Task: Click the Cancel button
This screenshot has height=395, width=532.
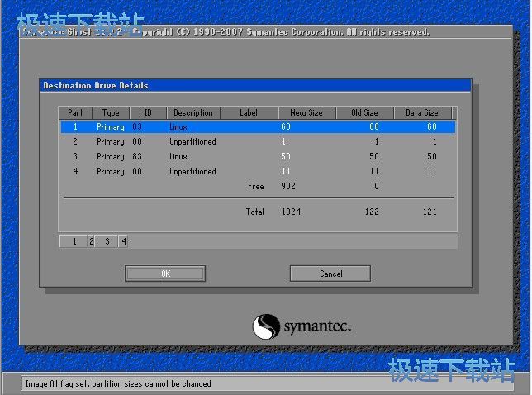Action: [330, 274]
